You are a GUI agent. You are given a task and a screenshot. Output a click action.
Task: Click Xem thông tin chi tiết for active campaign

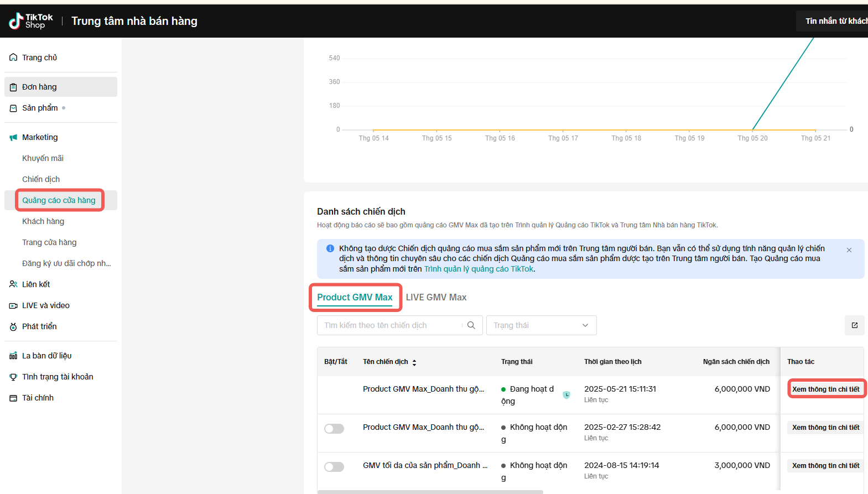pos(825,389)
